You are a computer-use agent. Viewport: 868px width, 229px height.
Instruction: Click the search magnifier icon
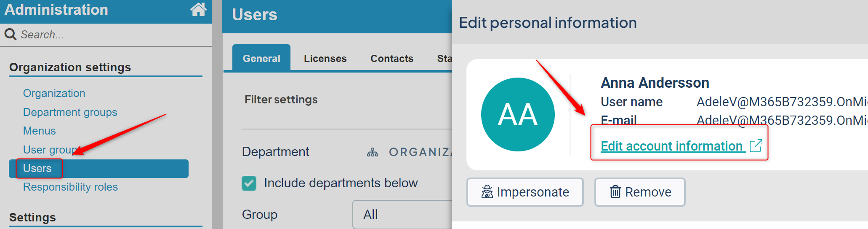pyautogui.click(x=11, y=34)
